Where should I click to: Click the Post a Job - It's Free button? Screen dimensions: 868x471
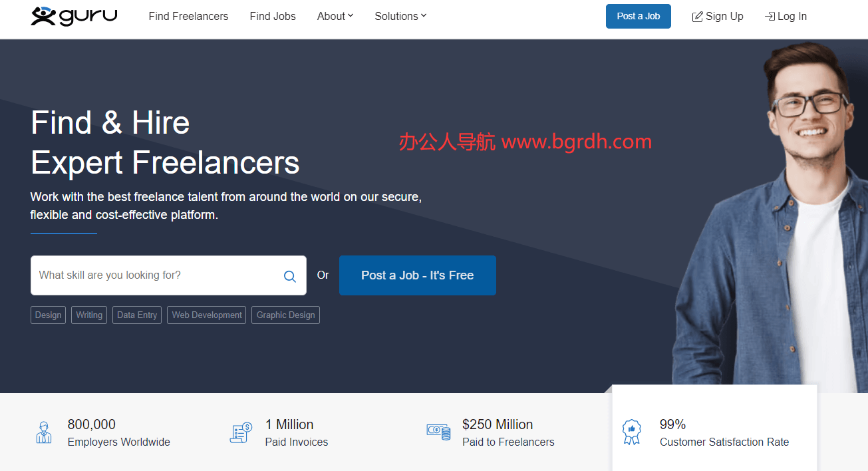coord(417,275)
